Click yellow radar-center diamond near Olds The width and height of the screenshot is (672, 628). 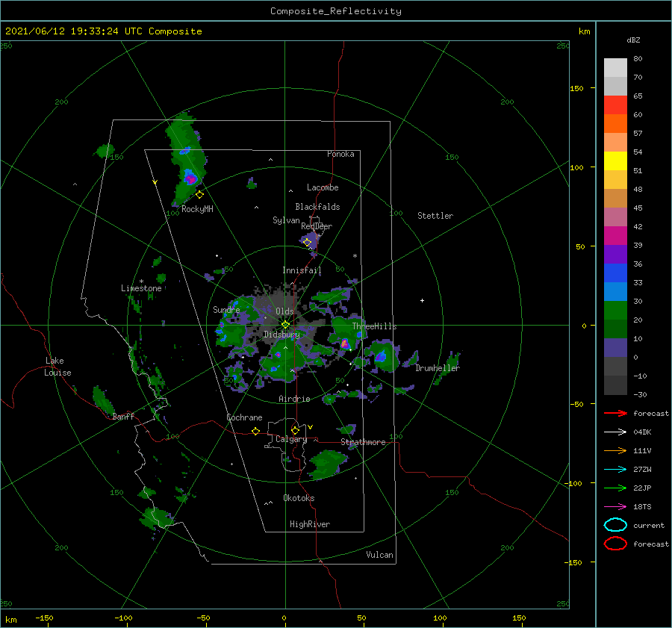(285, 325)
